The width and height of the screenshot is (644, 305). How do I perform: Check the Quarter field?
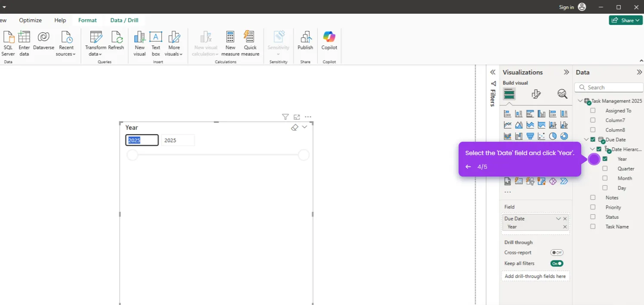(x=605, y=168)
